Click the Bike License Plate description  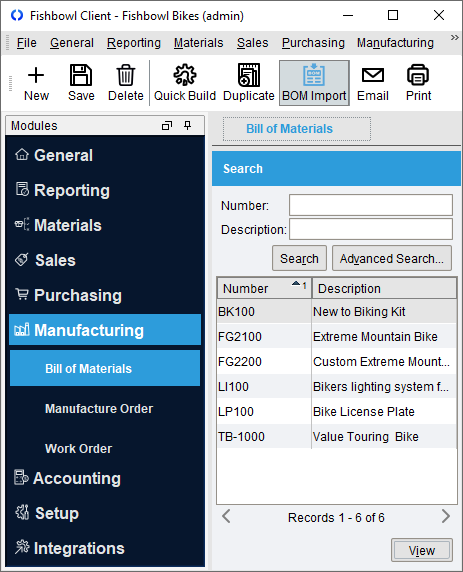[364, 411]
